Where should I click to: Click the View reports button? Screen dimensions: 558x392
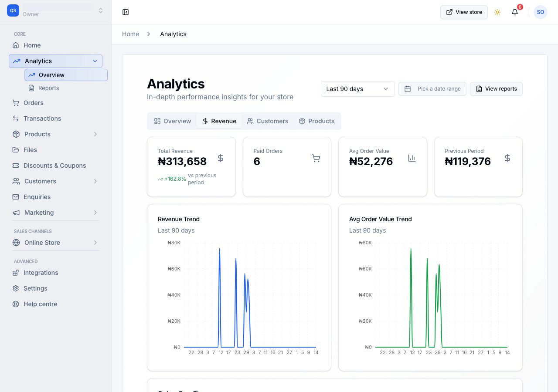pos(496,89)
